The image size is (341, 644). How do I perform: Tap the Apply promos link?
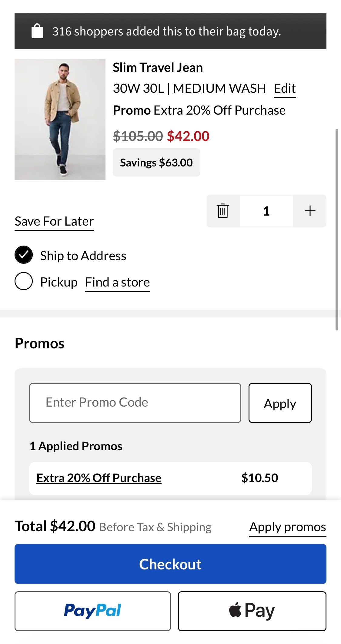287,527
